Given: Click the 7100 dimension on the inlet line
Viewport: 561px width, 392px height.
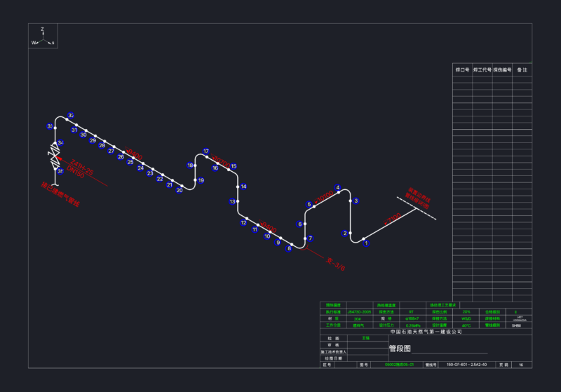Looking at the screenshot, I should (393, 219).
